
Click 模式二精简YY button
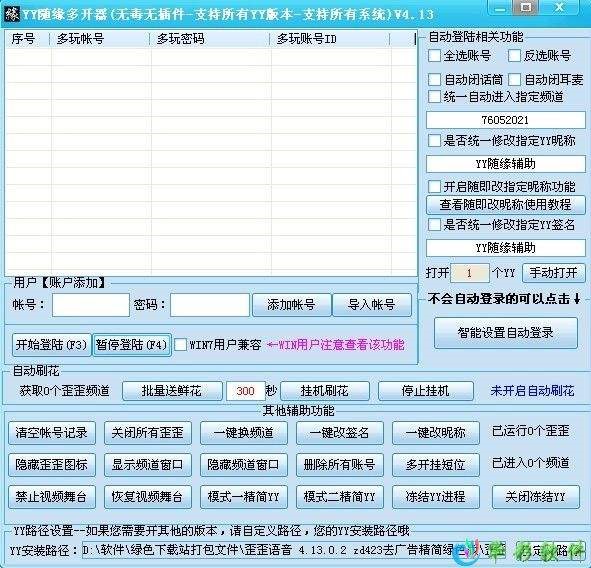(x=340, y=497)
